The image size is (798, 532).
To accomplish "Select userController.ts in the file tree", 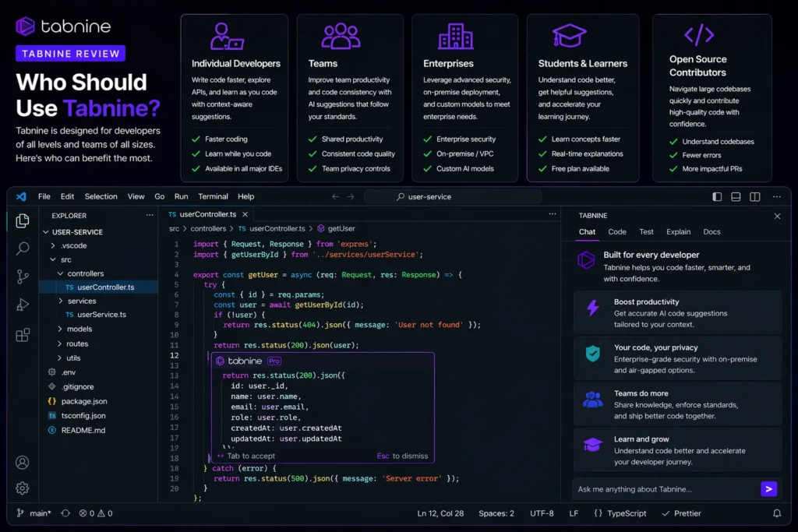I will tap(99, 287).
